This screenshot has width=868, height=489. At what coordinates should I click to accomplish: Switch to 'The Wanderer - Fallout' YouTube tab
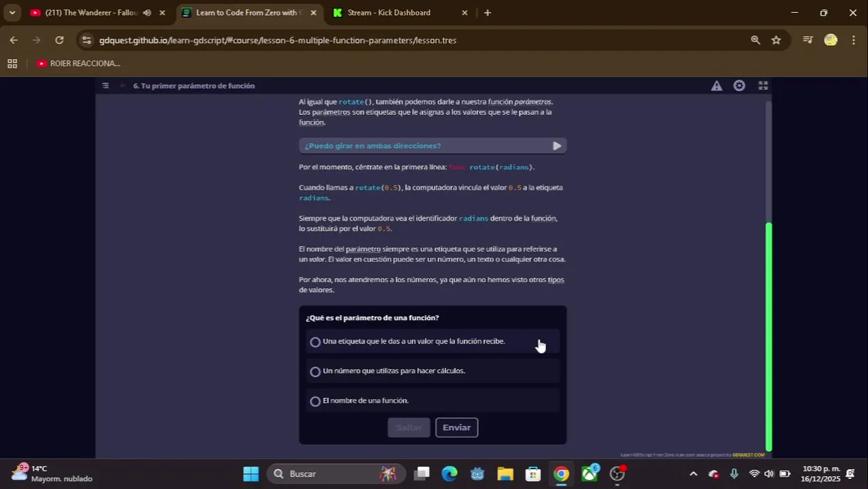point(92,12)
